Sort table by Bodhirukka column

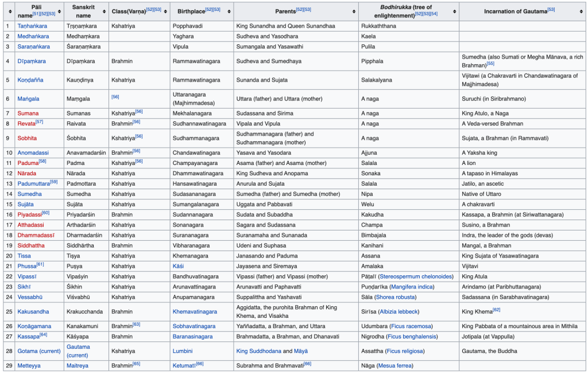[x=454, y=11]
